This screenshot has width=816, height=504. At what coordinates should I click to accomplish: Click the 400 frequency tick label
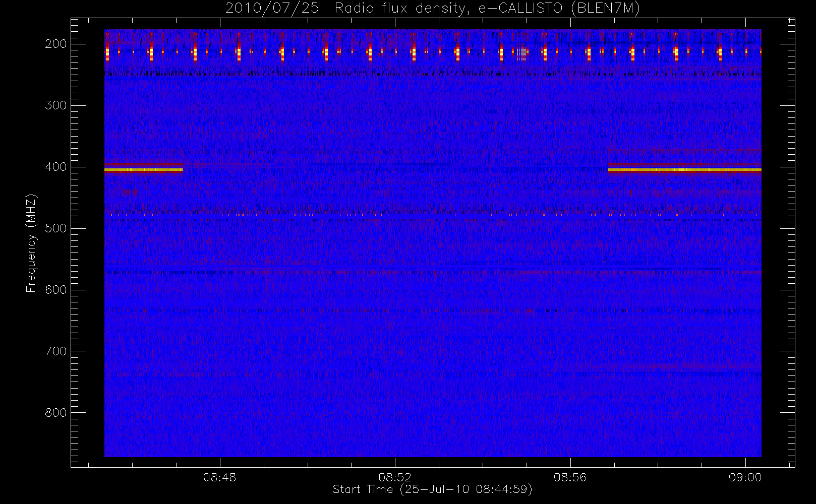click(56, 167)
